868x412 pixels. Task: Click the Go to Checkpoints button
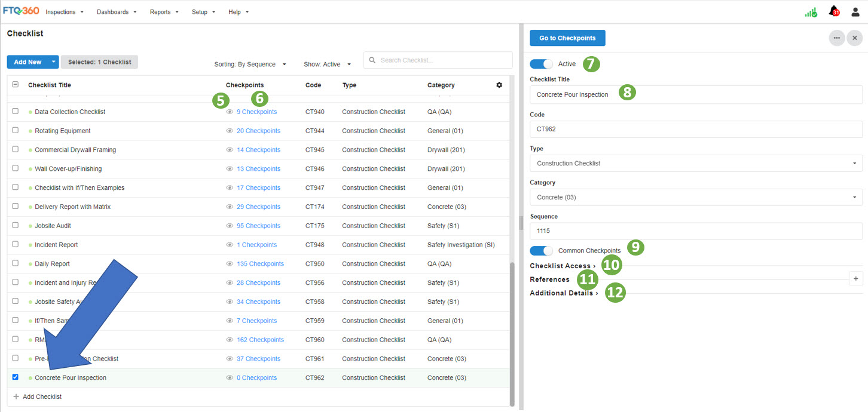[567, 38]
